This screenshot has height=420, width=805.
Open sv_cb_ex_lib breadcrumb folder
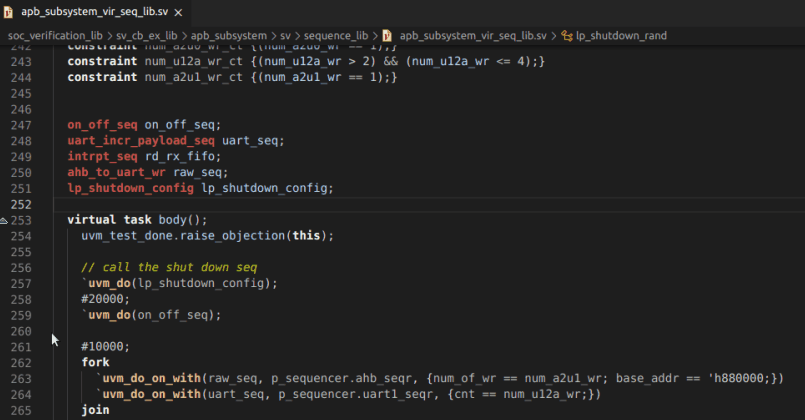(x=146, y=35)
